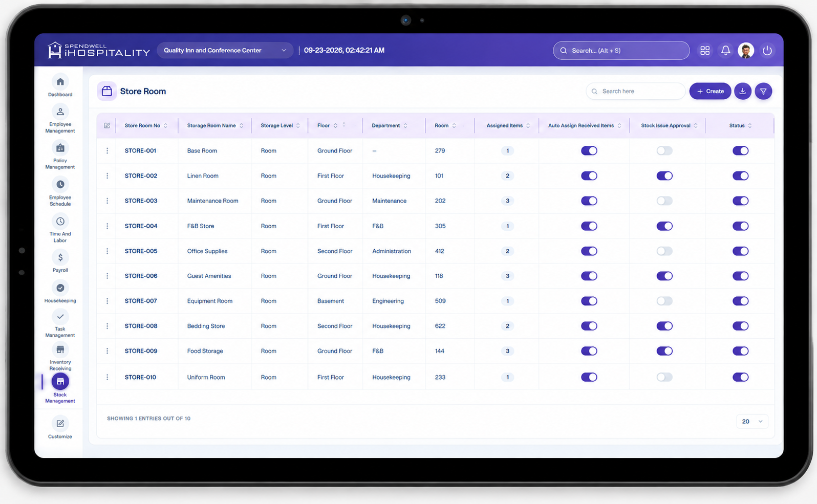Click the user profile avatar
The height and width of the screenshot is (504, 817).
pyautogui.click(x=746, y=51)
